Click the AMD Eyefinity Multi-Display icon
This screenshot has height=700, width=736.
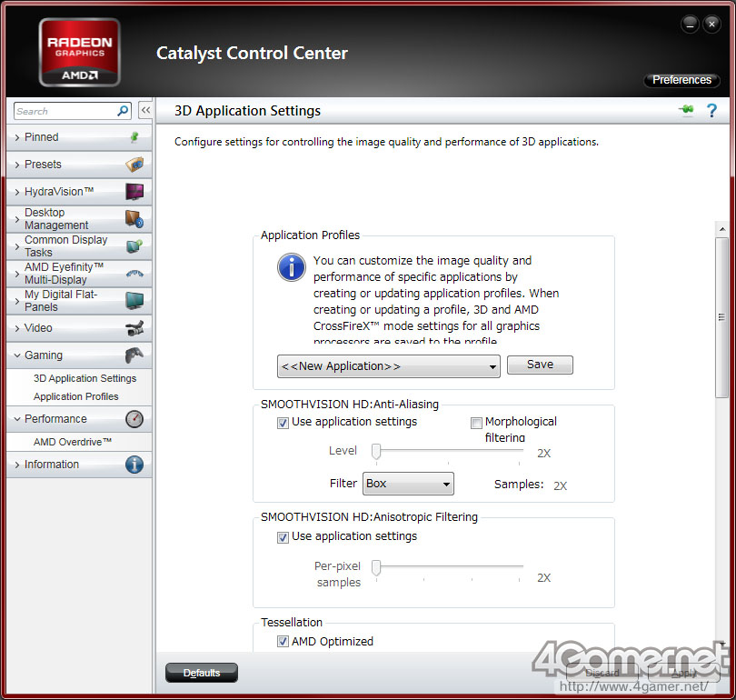(x=134, y=274)
